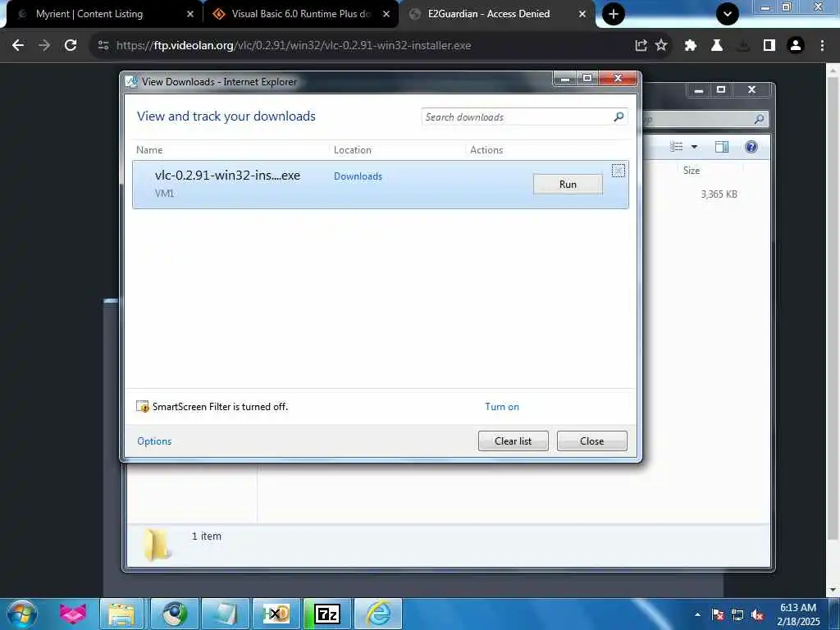The height and width of the screenshot is (630, 840).
Task: Open the notepad-like taskbar app
Action: 225,614
